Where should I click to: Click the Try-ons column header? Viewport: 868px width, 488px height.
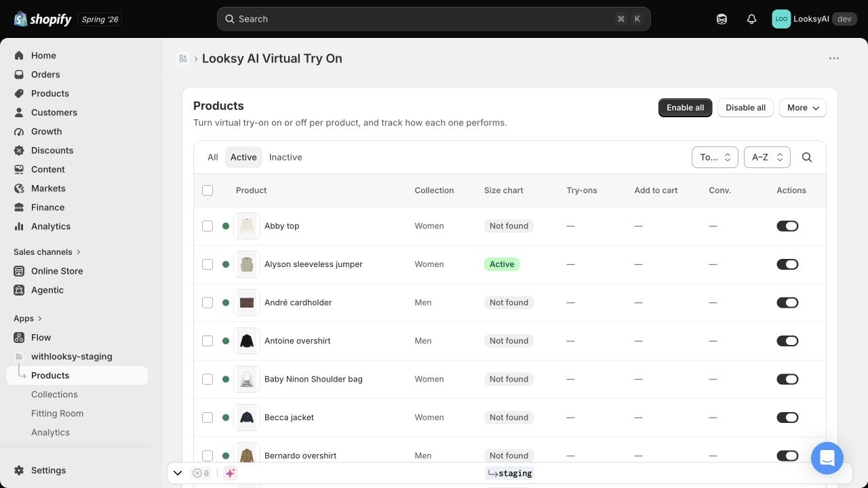pos(582,190)
